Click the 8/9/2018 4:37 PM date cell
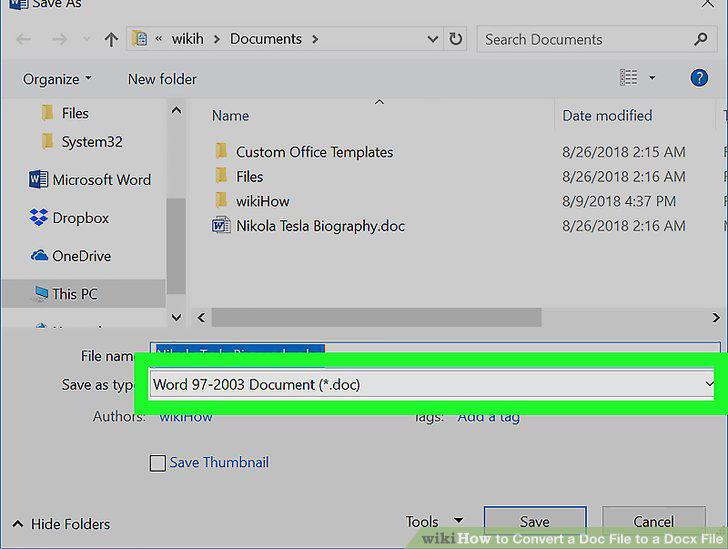 tap(619, 202)
